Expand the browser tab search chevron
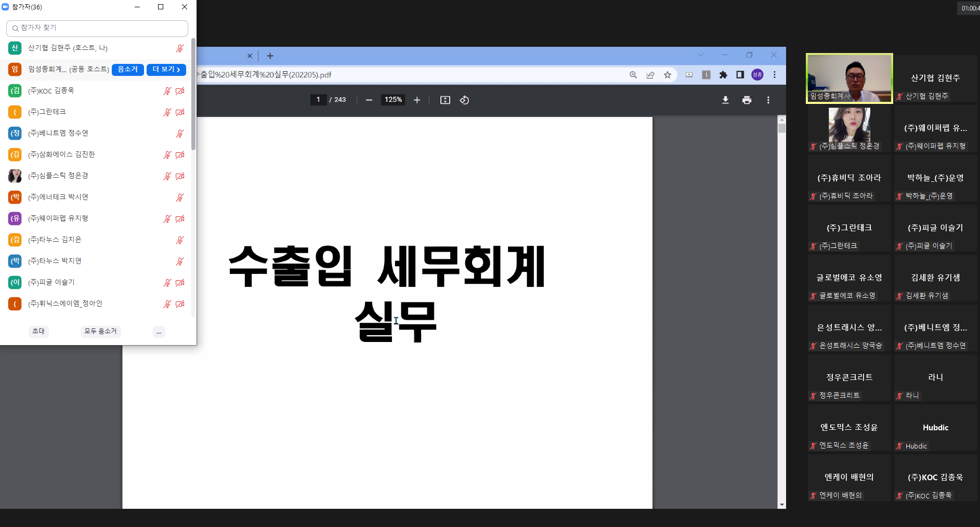The width and height of the screenshot is (980, 527). [x=700, y=55]
